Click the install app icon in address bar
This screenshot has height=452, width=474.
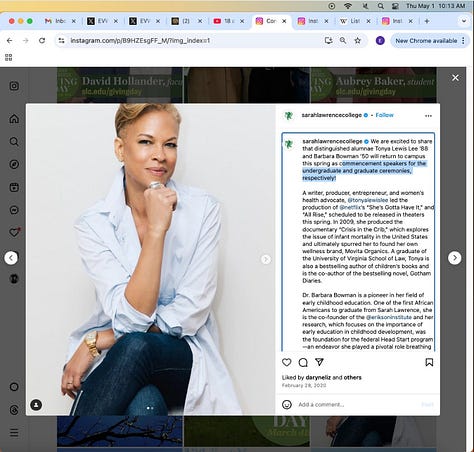(x=328, y=41)
